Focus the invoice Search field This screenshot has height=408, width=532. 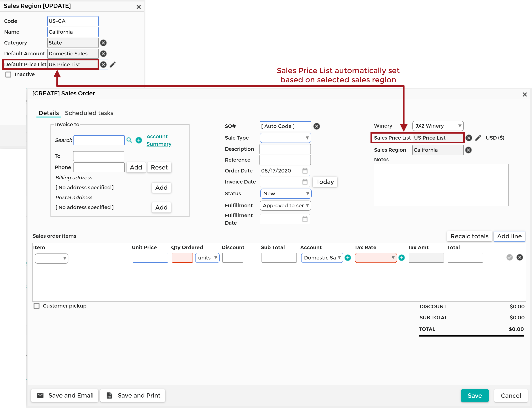pos(99,140)
